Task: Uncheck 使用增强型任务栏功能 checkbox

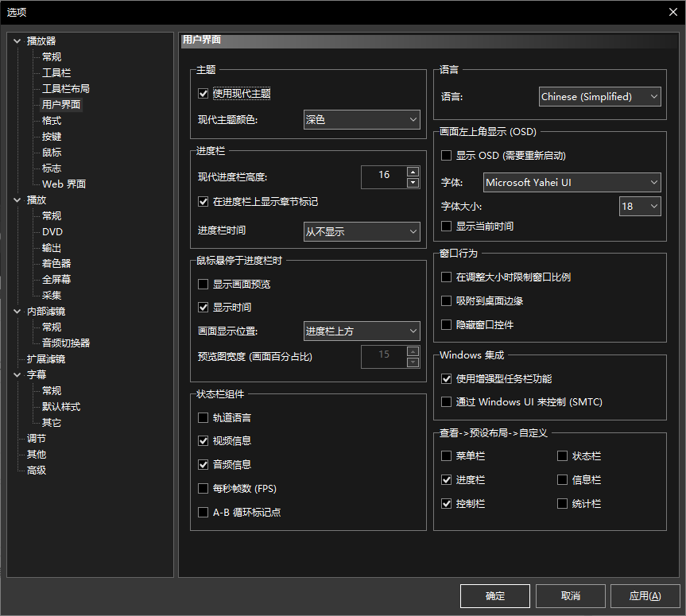Action: [446, 379]
